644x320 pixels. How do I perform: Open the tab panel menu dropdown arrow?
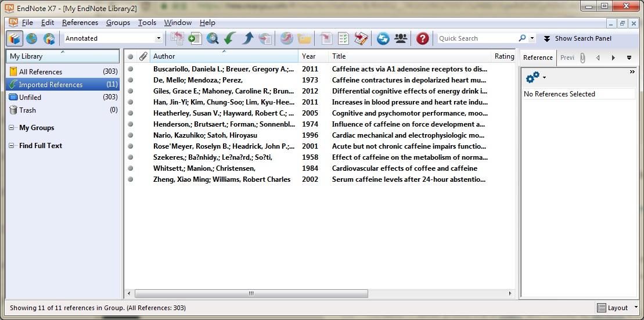629,58
